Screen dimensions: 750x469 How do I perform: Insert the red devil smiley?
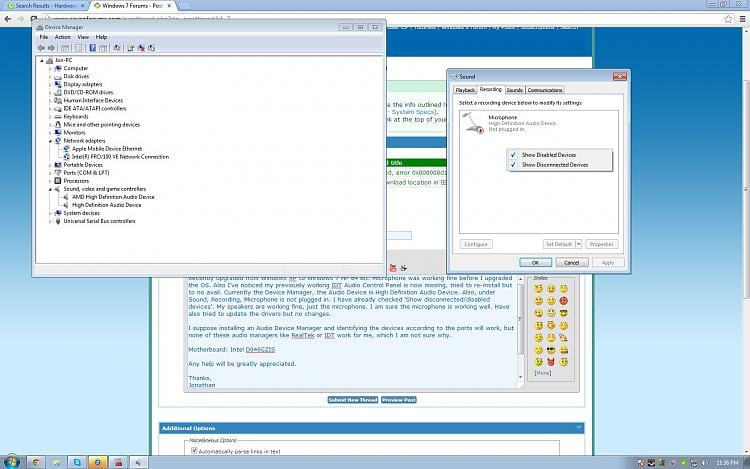[551, 362]
